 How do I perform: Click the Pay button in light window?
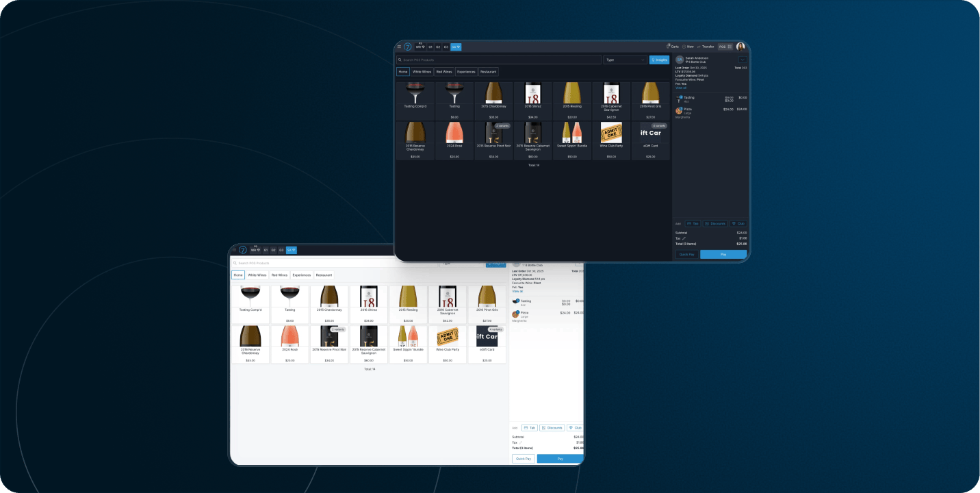(x=560, y=459)
